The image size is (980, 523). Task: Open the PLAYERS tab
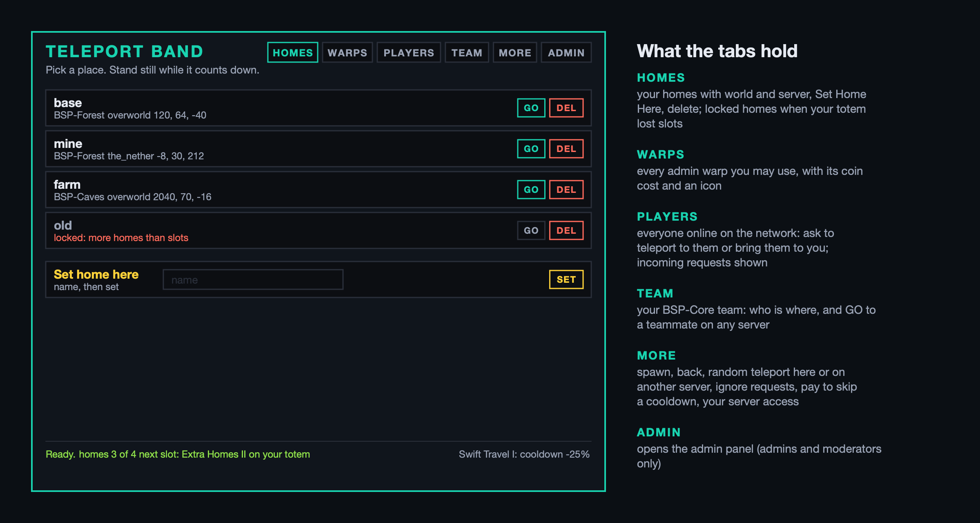pos(409,52)
